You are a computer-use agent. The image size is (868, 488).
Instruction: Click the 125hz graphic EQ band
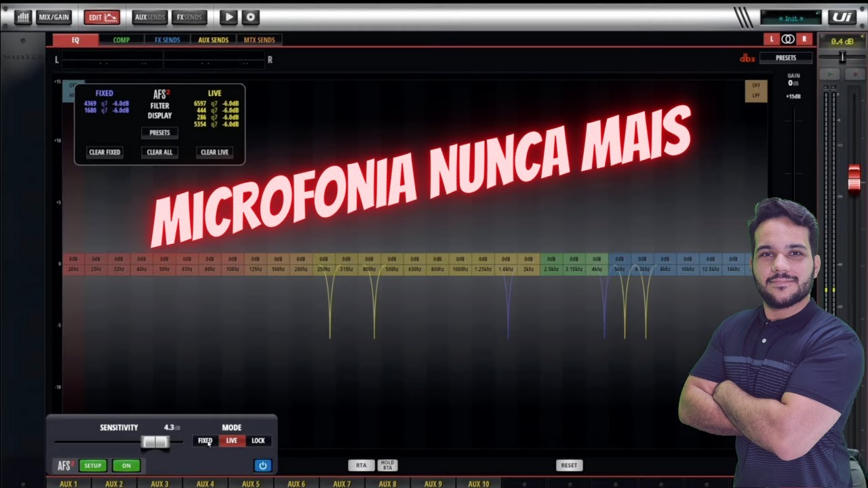[x=256, y=264]
